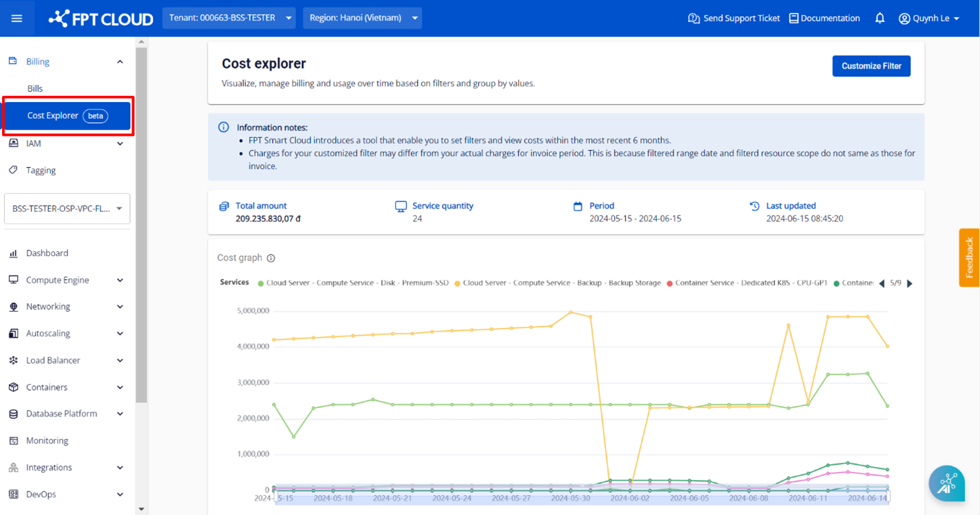Select Cost Explorer beta menu item

coord(67,116)
